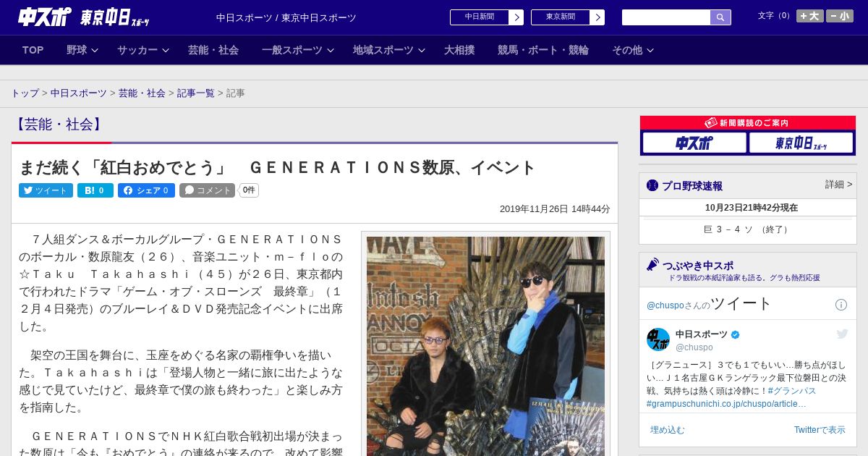
Task: Click the 中スポ logo in header
Action: pyautogui.click(x=45, y=17)
